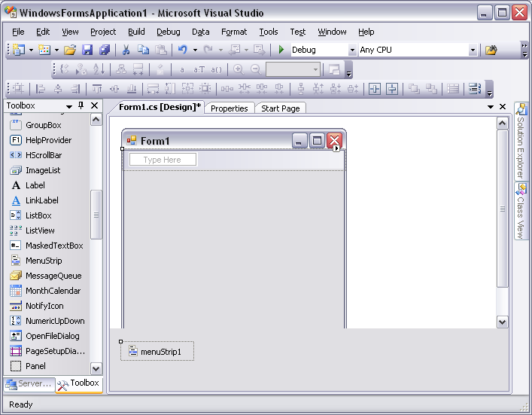Select MonthCalendar control in Toolbox

coord(53,291)
